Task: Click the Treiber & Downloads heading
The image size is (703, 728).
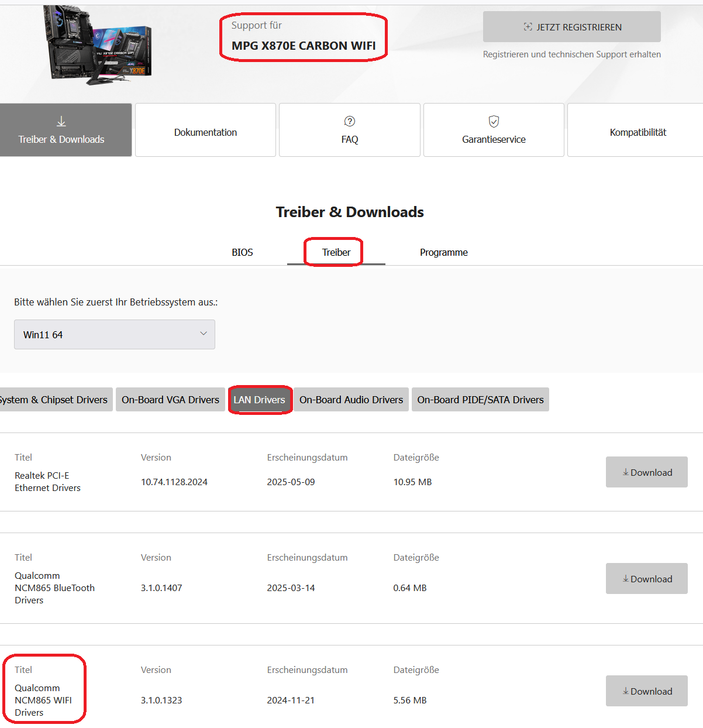Action: pyautogui.click(x=350, y=212)
